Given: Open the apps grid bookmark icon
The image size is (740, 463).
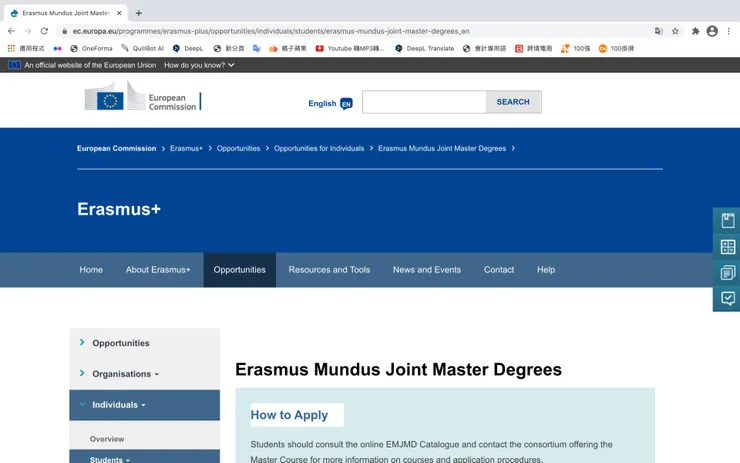Looking at the screenshot, I should [x=11, y=48].
